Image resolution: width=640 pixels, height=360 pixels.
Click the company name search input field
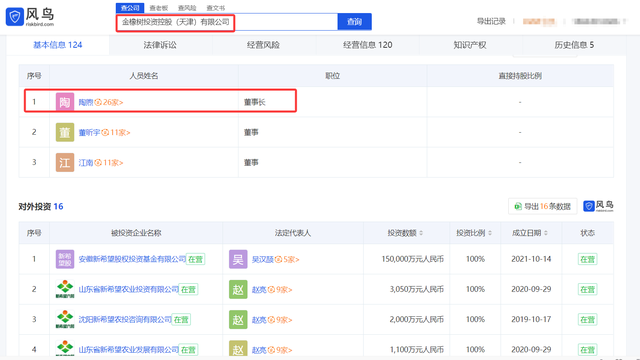tap(227, 22)
